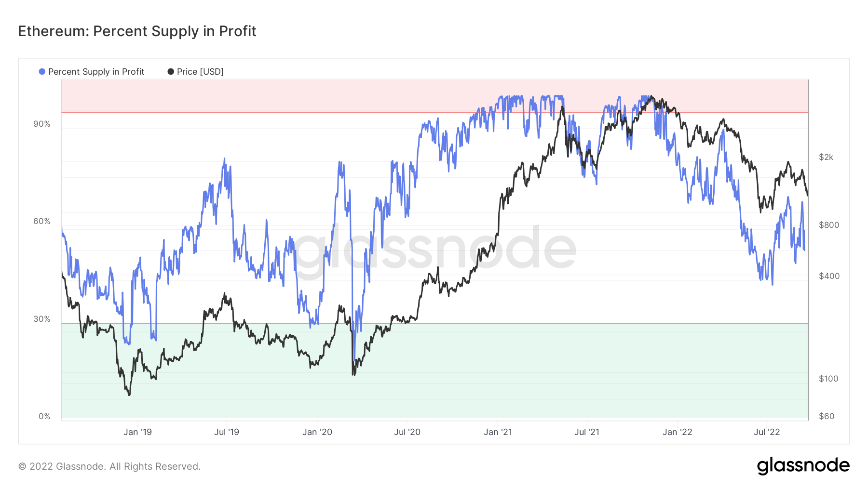Image resolution: width=868 pixels, height=488 pixels.
Task: Click the black Price [USD] legend dot
Action: pos(171,72)
